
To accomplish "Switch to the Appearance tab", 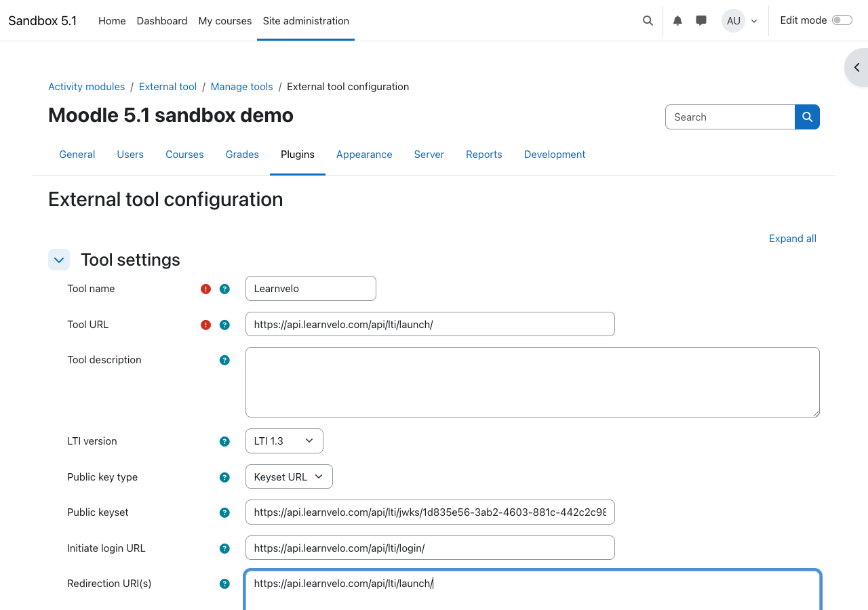I will pyautogui.click(x=364, y=155).
